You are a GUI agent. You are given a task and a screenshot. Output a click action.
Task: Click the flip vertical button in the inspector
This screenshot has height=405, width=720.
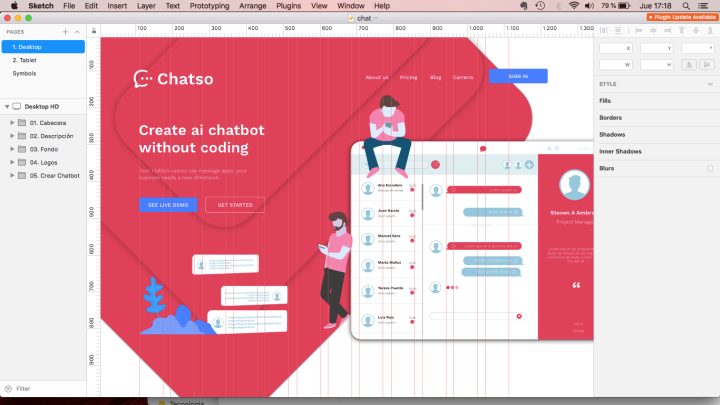pos(707,65)
